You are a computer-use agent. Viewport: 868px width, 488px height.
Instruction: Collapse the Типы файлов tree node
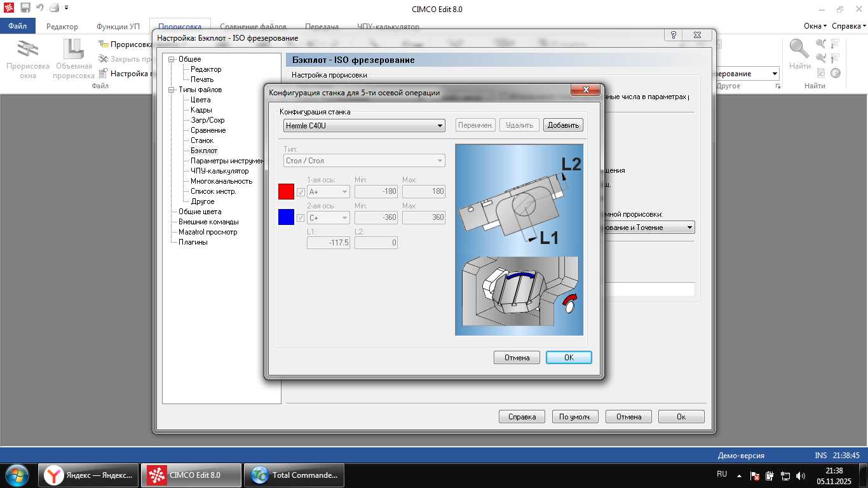(x=171, y=90)
